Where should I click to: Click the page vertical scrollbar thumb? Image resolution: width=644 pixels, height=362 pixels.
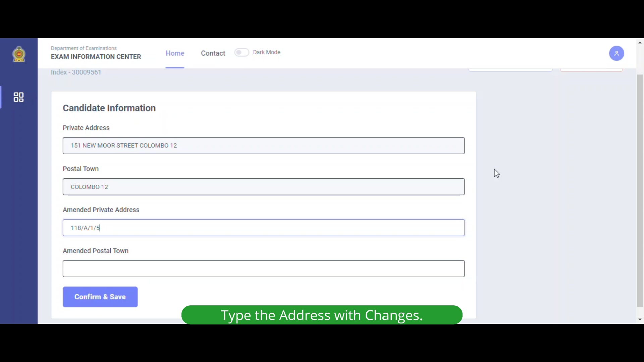[640, 190]
